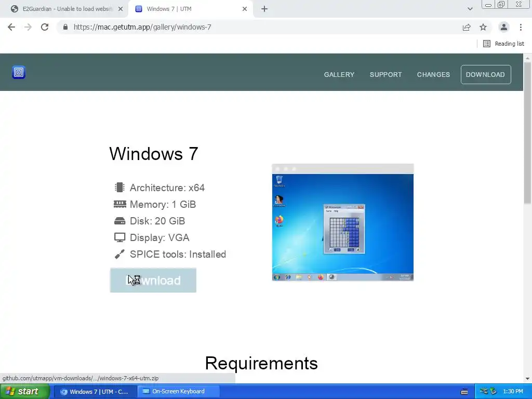Click the 'Disk: 20 GiB' text
The height and width of the screenshot is (399, 532).
coord(157,221)
